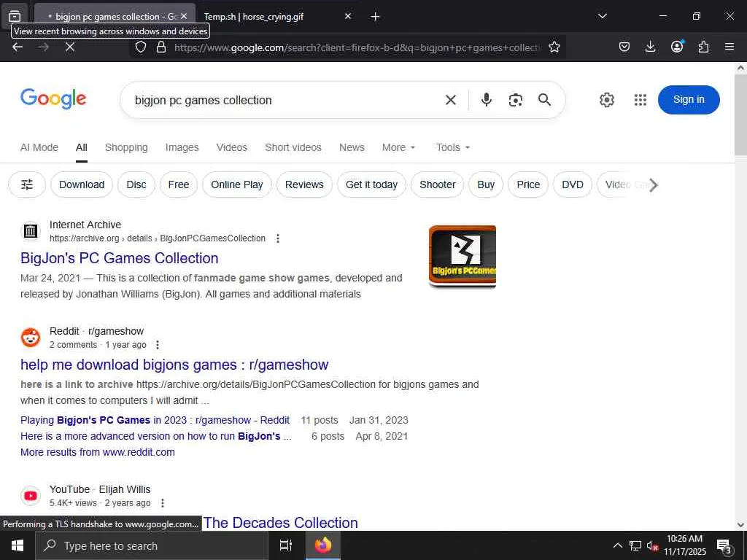Click the Google logo
This screenshot has height=560, width=747.
tap(53, 99)
